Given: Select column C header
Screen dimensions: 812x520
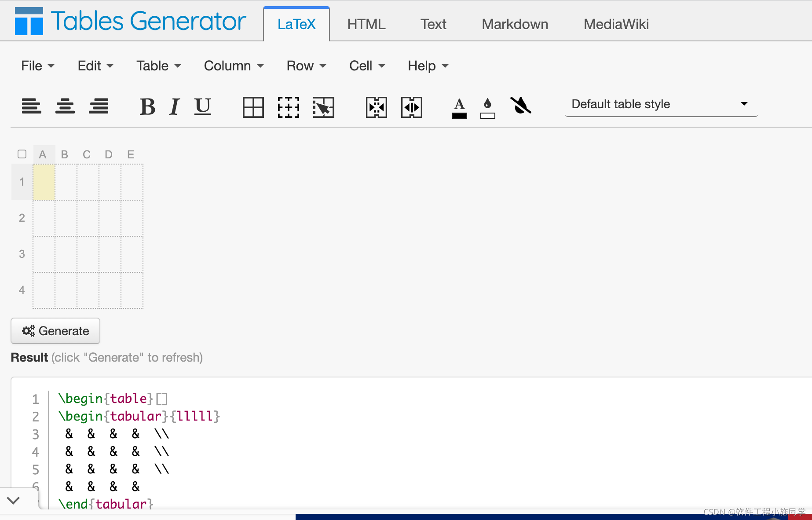Looking at the screenshot, I should click(x=87, y=154).
